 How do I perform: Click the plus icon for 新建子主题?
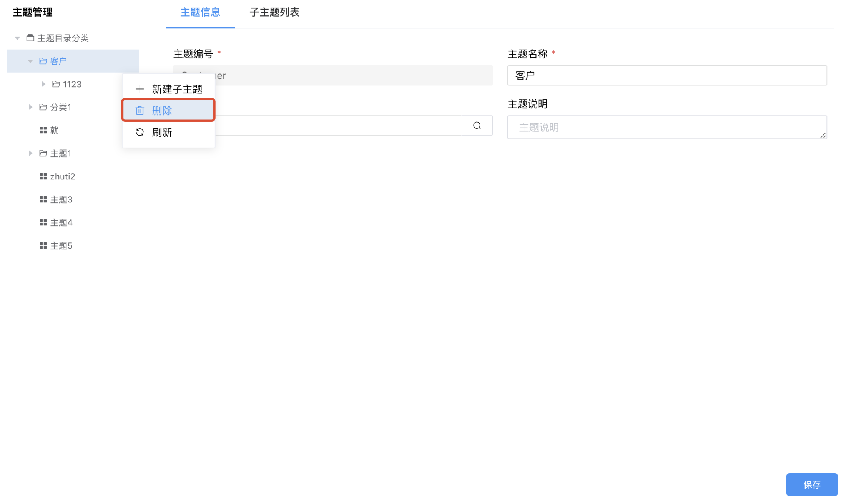(140, 89)
